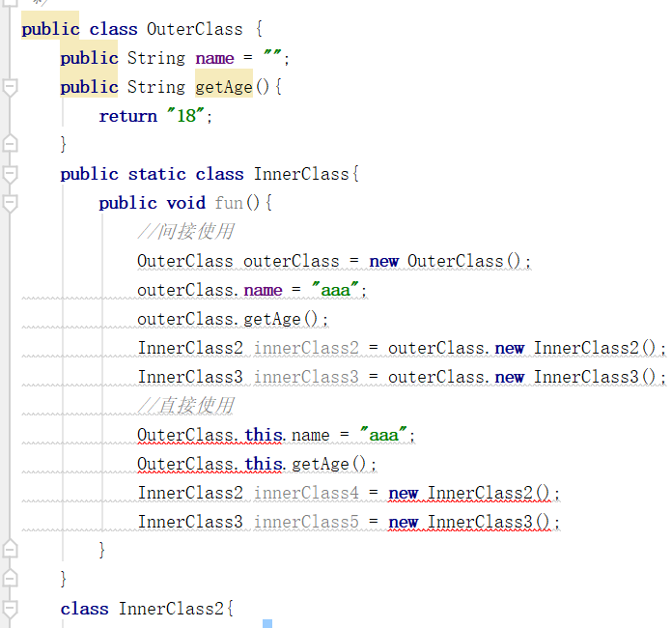Click fold-end marker below return "18" line
The height and width of the screenshot is (628, 672).
coord(10,143)
